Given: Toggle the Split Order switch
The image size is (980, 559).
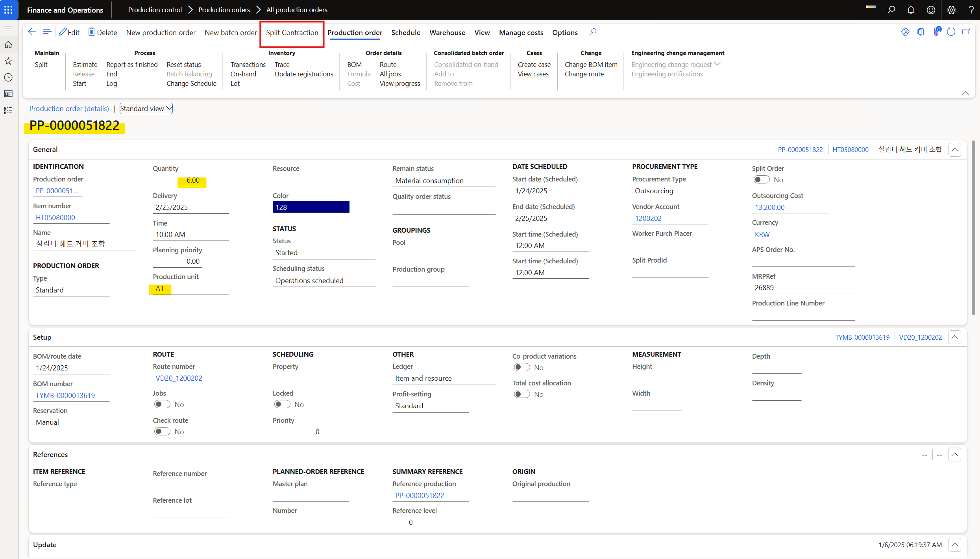Looking at the screenshot, I should [761, 180].
